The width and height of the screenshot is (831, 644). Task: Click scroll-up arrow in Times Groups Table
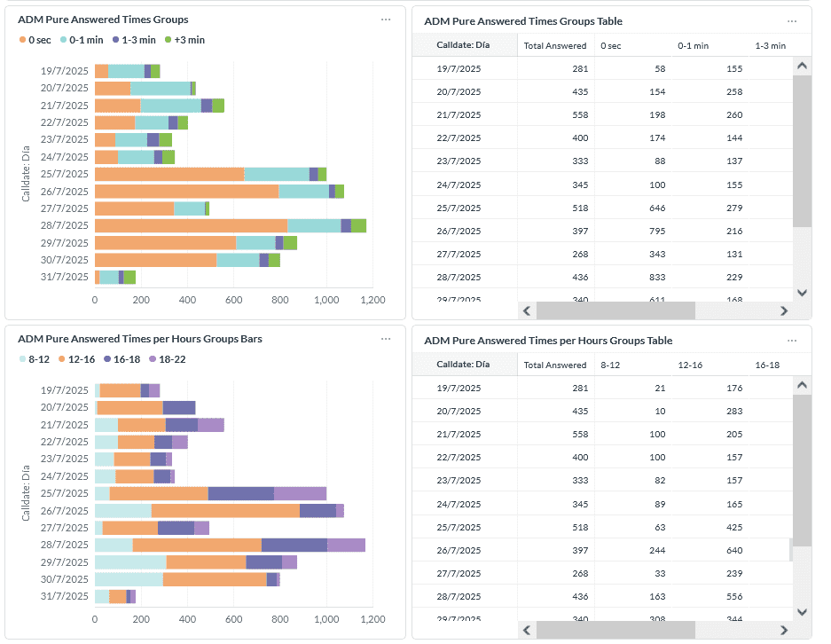tap(802, 66)
